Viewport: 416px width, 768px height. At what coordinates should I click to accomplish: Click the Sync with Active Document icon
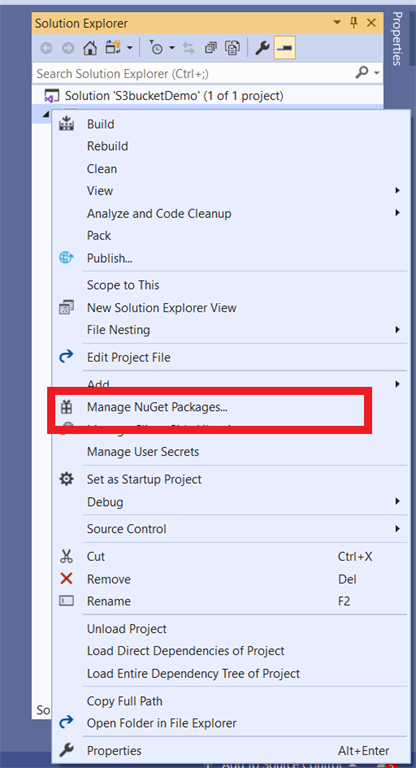point(188,48)
